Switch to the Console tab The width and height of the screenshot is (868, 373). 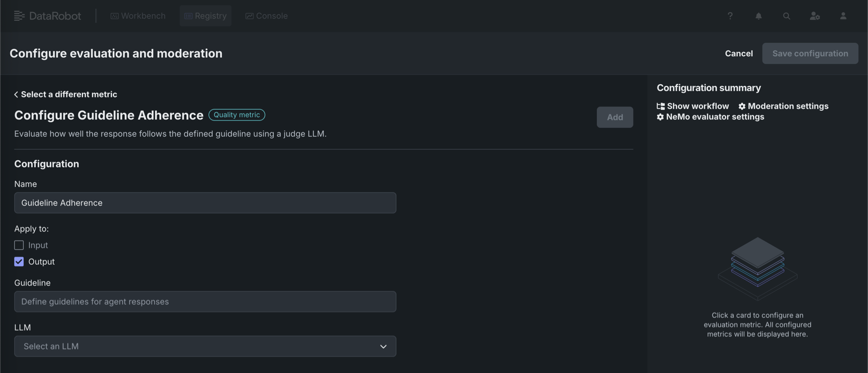click(266, 16)
